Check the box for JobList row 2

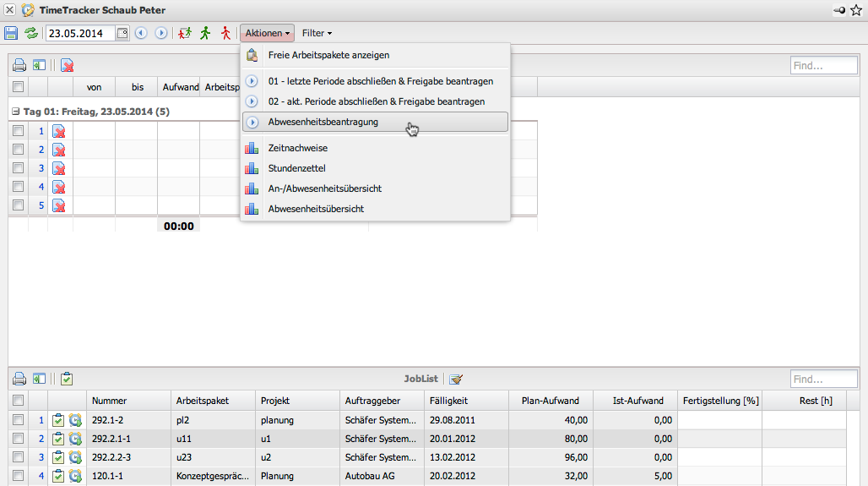coord(18,438)
